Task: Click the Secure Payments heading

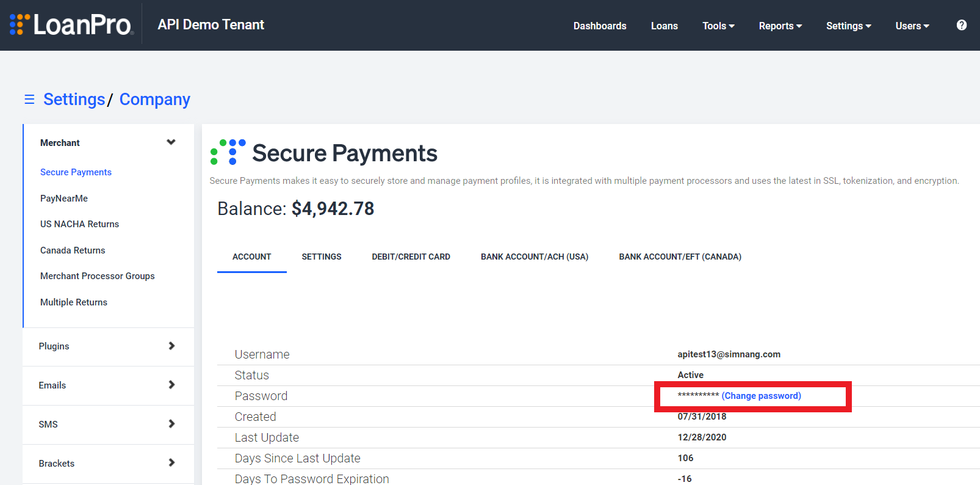Action: pyautogui.click(x=345, y=153)
